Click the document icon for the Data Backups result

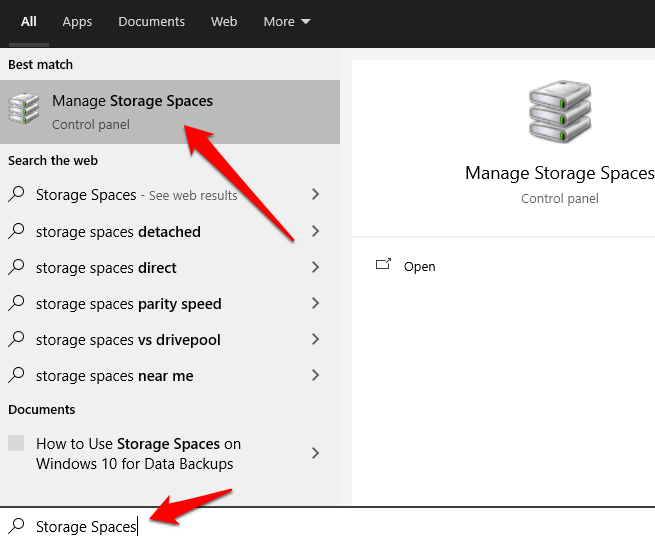point(16,443)
